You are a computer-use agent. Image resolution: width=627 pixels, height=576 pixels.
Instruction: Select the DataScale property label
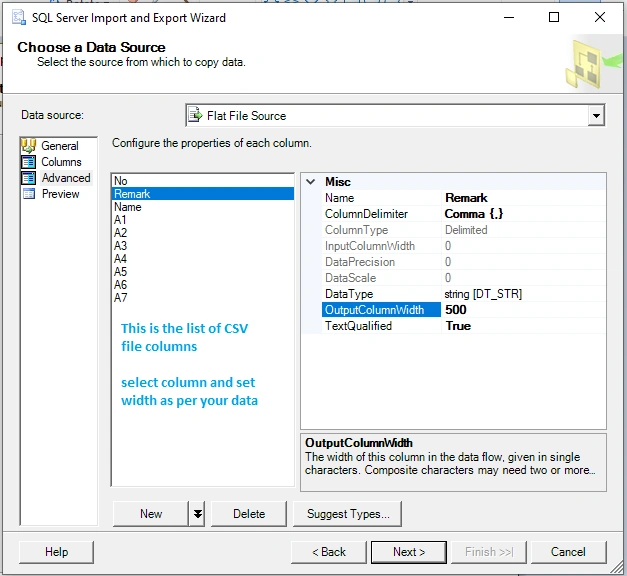(381, 278)
